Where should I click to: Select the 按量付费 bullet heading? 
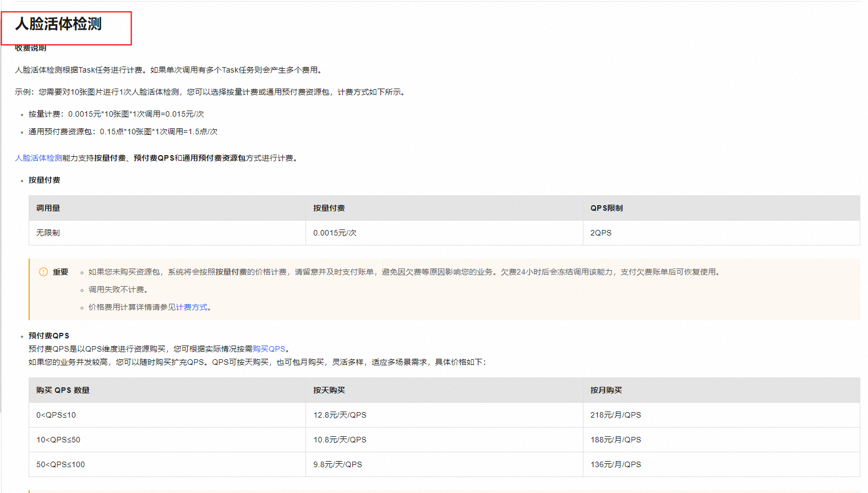tap(45, 180)
